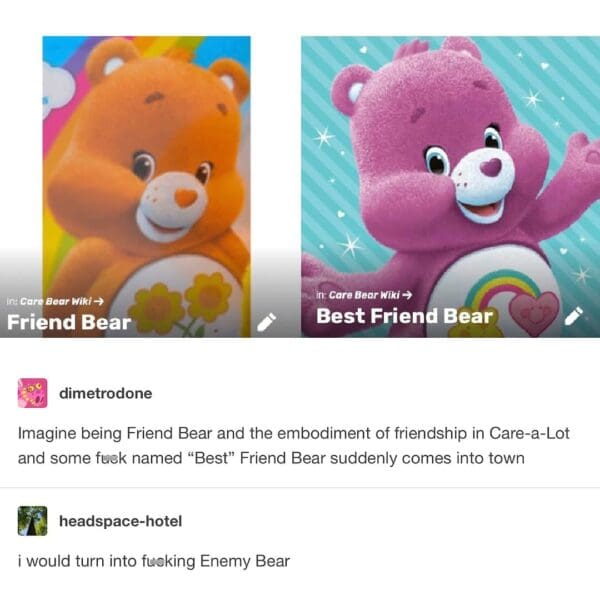
Task: Click the pencil edit icon on Best Friend Bear
Action: click(x=574, y=316)
